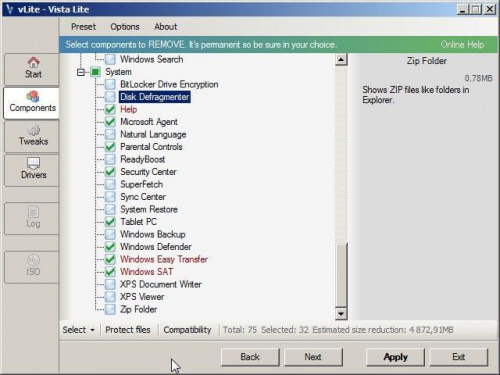Viewport: 500px width, 375px height.
Task: Open the Preset menu
Action: pyautogui.click(x=83, y=27)
